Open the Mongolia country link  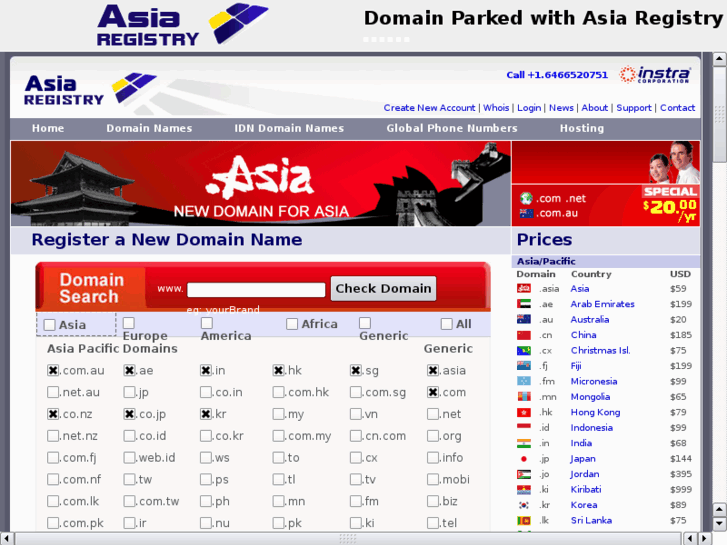[x=590, y=397]
